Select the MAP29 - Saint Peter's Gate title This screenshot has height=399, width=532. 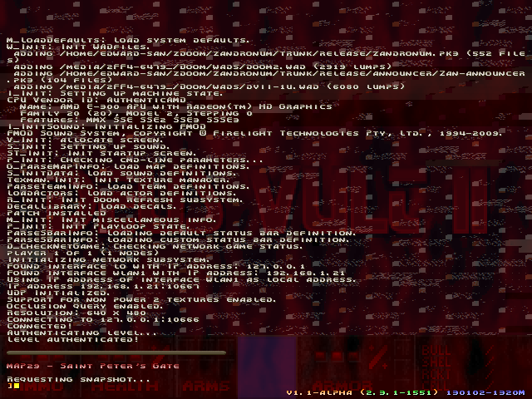click(93, 366)
